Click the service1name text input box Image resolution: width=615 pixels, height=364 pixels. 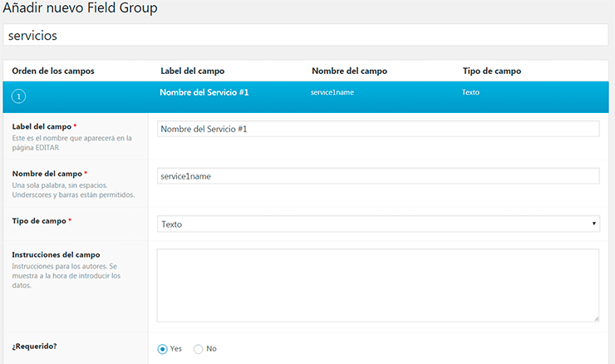coord(378,176)
